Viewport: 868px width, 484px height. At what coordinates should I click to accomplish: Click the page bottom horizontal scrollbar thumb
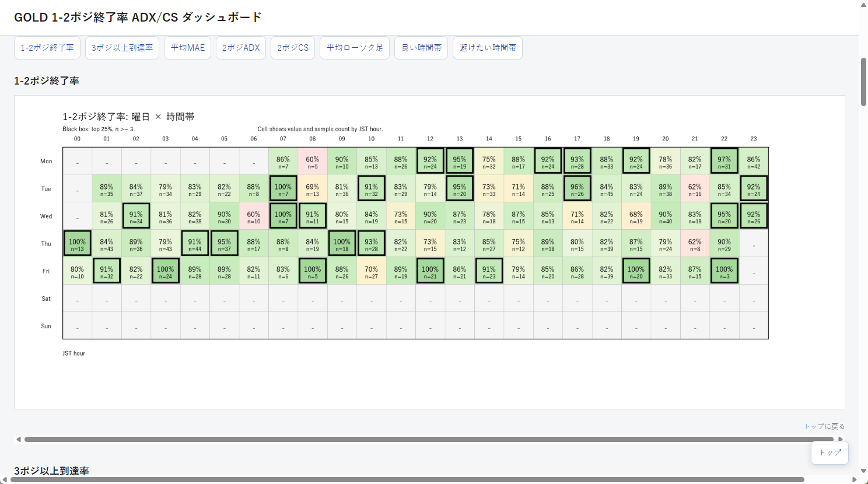[x=407, y=480]
